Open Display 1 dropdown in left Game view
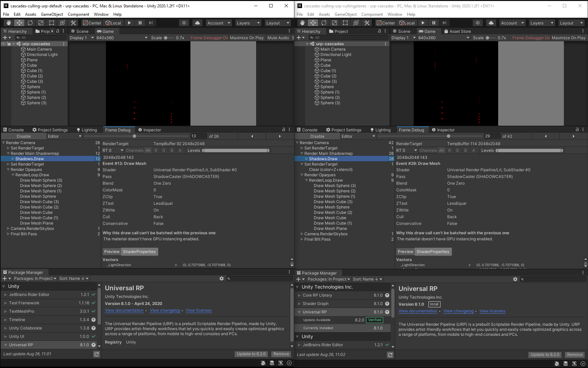The image size is (588, 368). [x=81, y=38]
